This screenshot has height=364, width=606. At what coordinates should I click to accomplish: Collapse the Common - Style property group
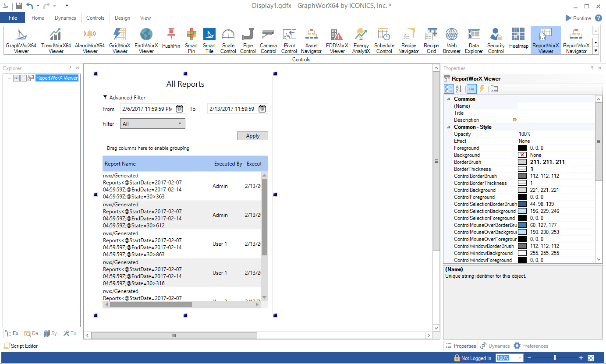pyautogui.click(x=448, y=127)
